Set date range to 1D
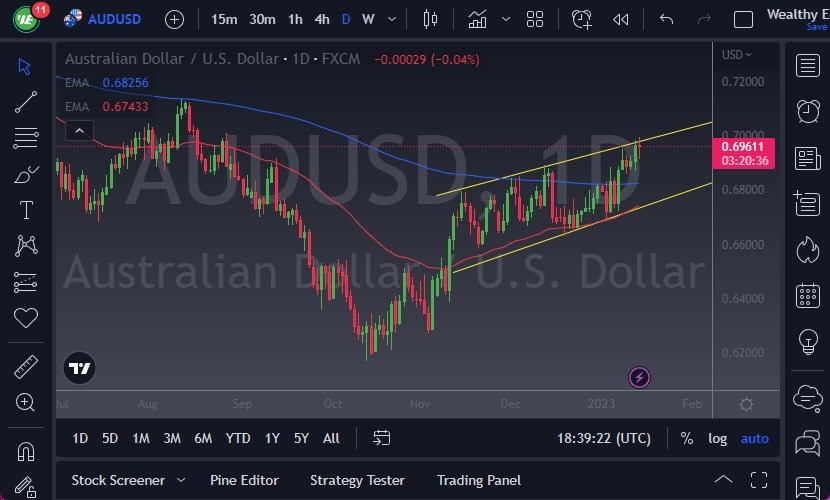830x500 pixels. click(x=80, y=438)
